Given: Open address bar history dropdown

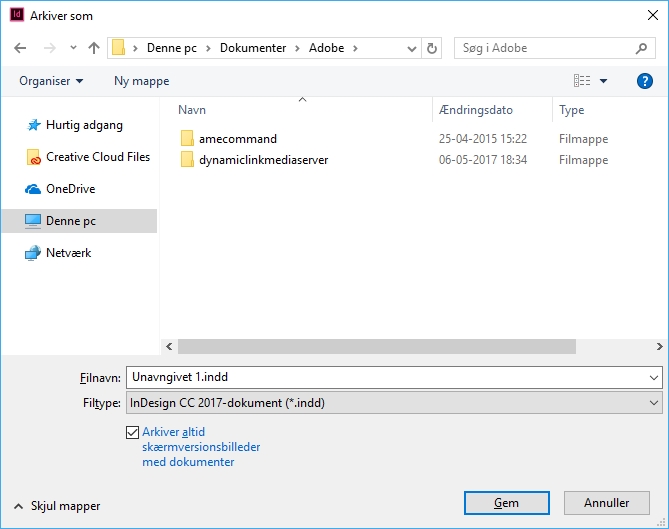Looking at the screenshot, I should tap(412, 48).
